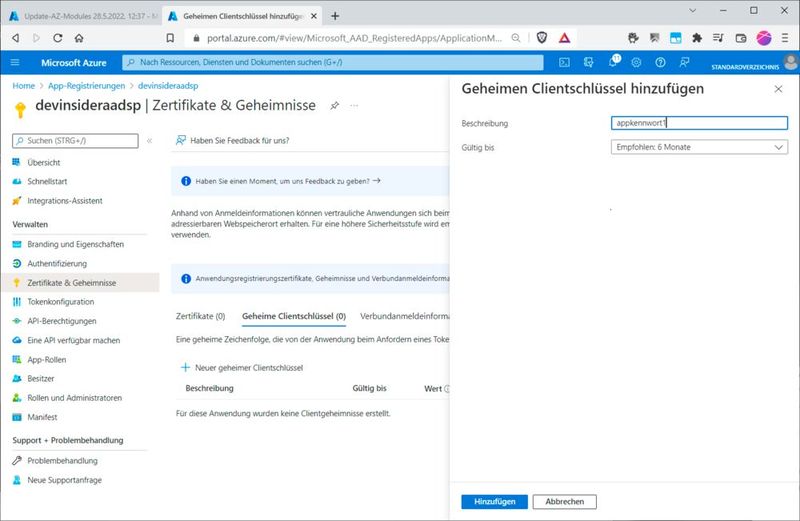This screenshot has height=521, width=800.
Task: Click Neuer geheimer Clientschlüssel
Action: click(242, 367)
